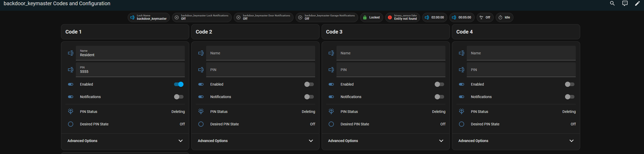Turn on Code 1 Notifications toggle
The height and width of the screenshot is (154, 644).
click(x=179, y=97)
